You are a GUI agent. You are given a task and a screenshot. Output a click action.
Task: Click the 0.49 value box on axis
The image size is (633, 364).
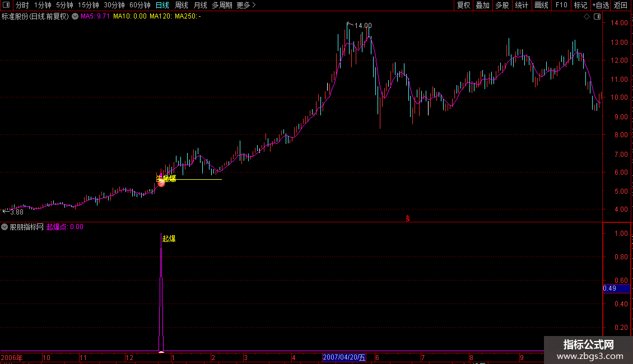pyautogui.click(x=616, y=288)
